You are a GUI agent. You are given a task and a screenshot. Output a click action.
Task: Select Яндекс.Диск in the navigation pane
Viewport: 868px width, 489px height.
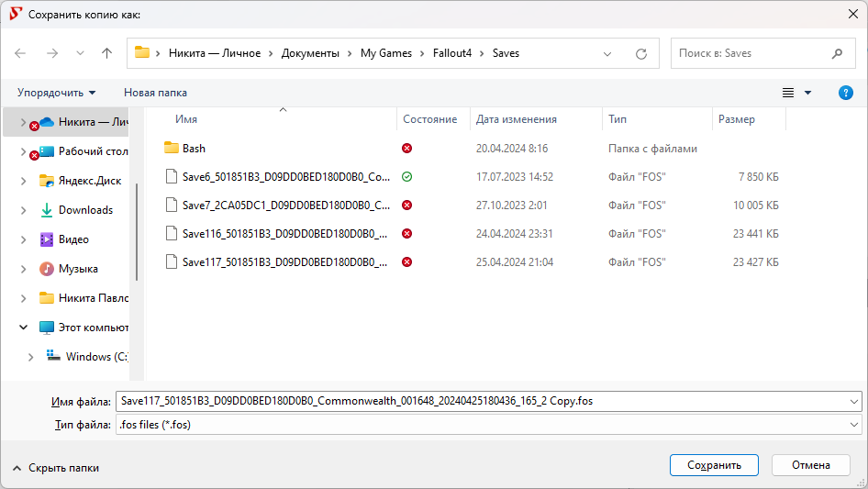[89, 181]
